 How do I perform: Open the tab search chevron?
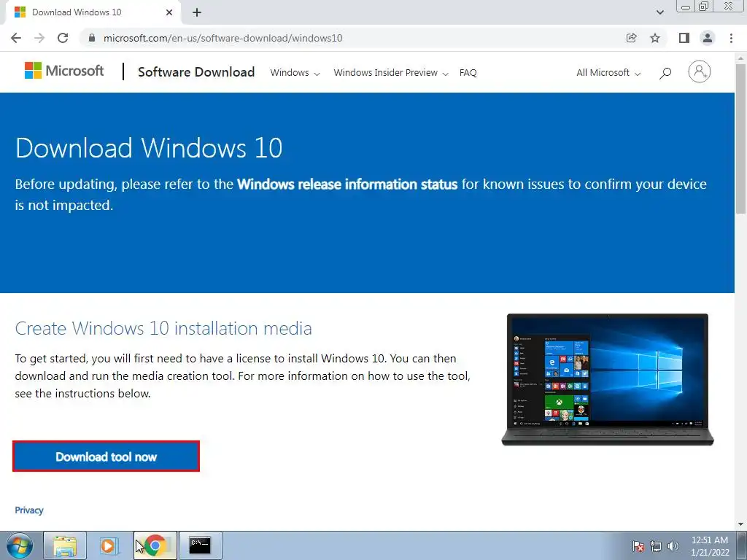(x=659, y=12)
